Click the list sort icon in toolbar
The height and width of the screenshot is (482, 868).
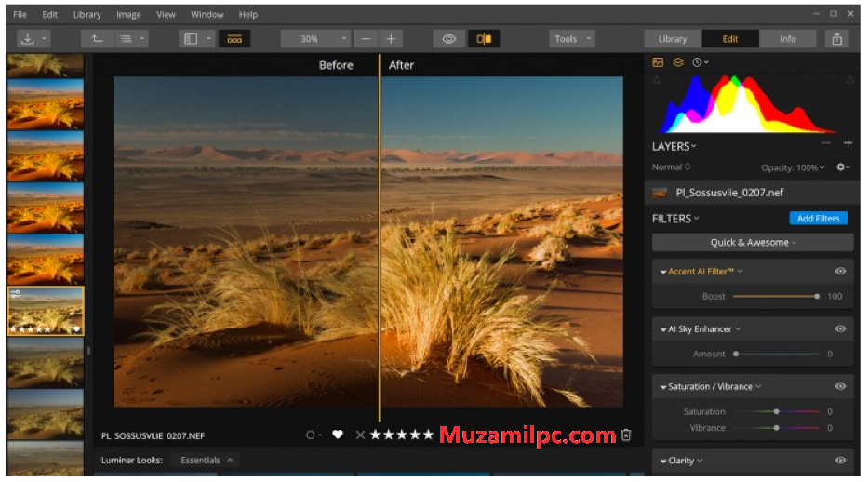click(127, 39)
